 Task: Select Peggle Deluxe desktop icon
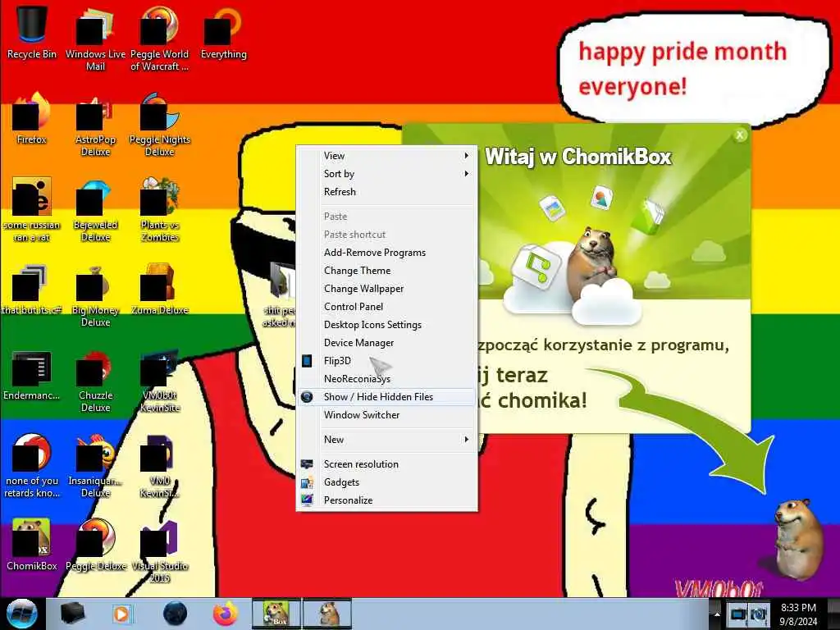pos(95,544)
